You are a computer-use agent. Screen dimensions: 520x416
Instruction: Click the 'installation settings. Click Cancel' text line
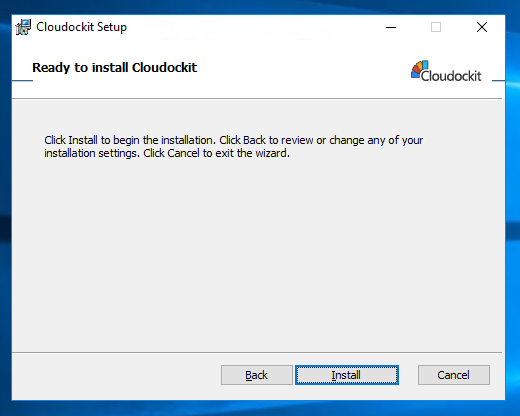pos(167,153)
